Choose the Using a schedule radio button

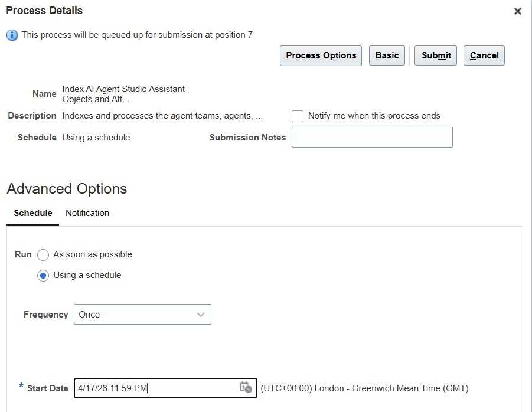(x=43, y=276)
